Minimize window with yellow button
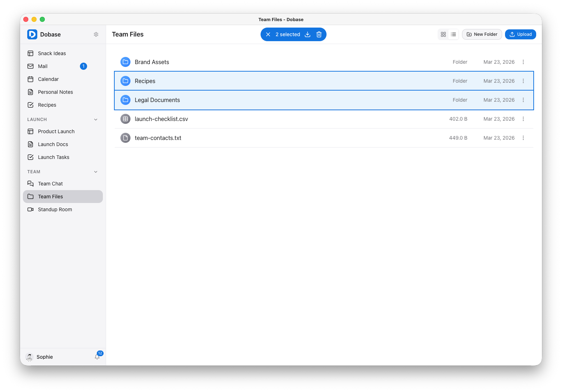 [34, 19]
